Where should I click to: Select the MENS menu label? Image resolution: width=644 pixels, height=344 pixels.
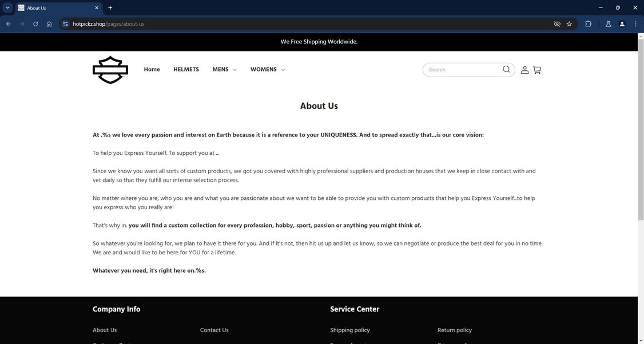click(220, 69)
